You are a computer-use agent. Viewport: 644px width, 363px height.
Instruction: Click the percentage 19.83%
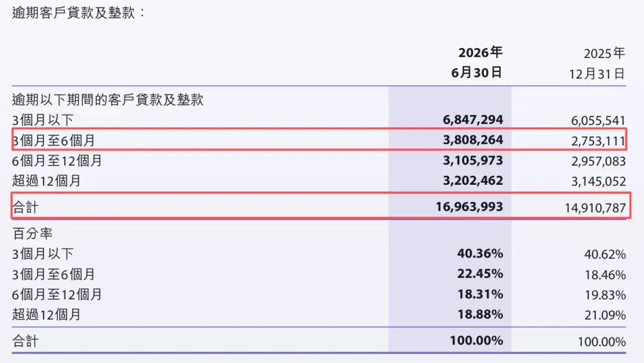point(605,295)
